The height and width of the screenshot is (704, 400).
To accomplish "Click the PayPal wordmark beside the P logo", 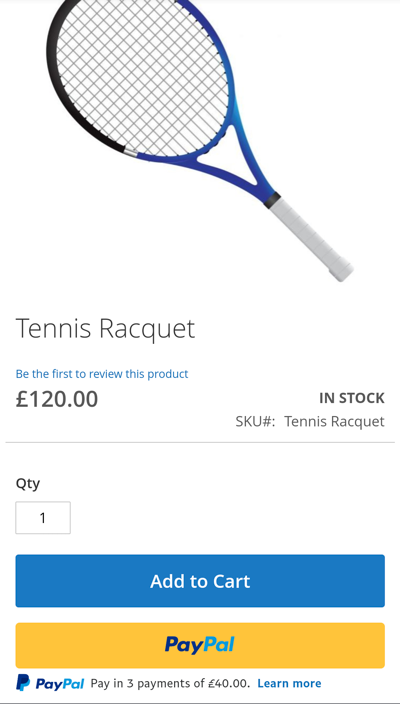I will click(x=60, y=684).
